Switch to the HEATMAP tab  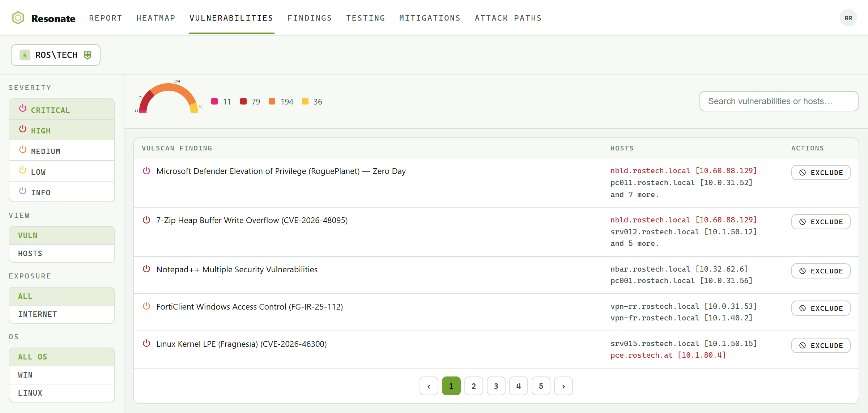pyautogui.click(x=156, y=18)
